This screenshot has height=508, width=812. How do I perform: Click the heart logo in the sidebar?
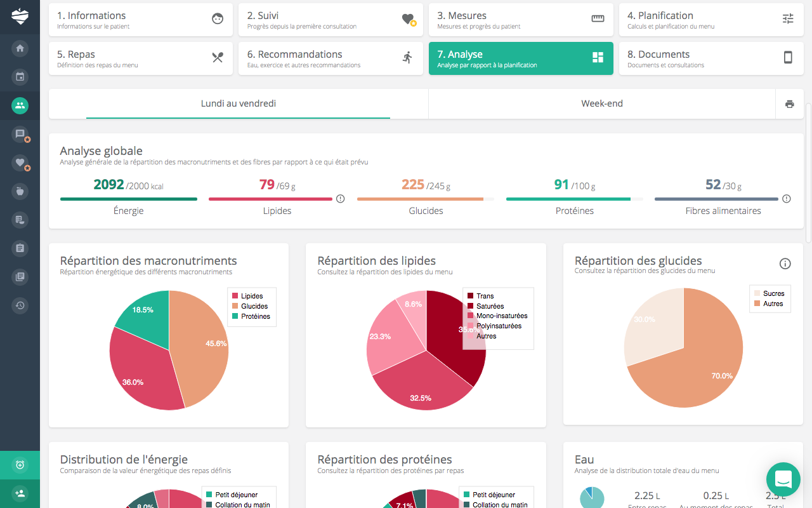[20, 16]
